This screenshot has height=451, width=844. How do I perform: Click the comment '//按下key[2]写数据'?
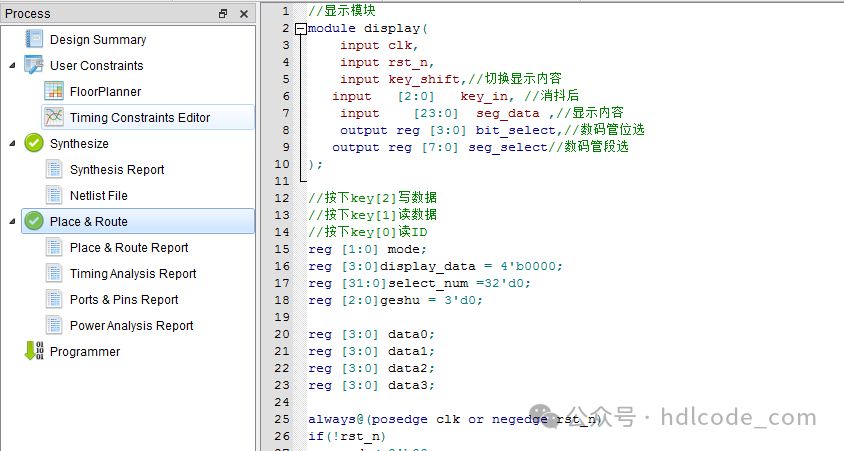tap(372, 198)
